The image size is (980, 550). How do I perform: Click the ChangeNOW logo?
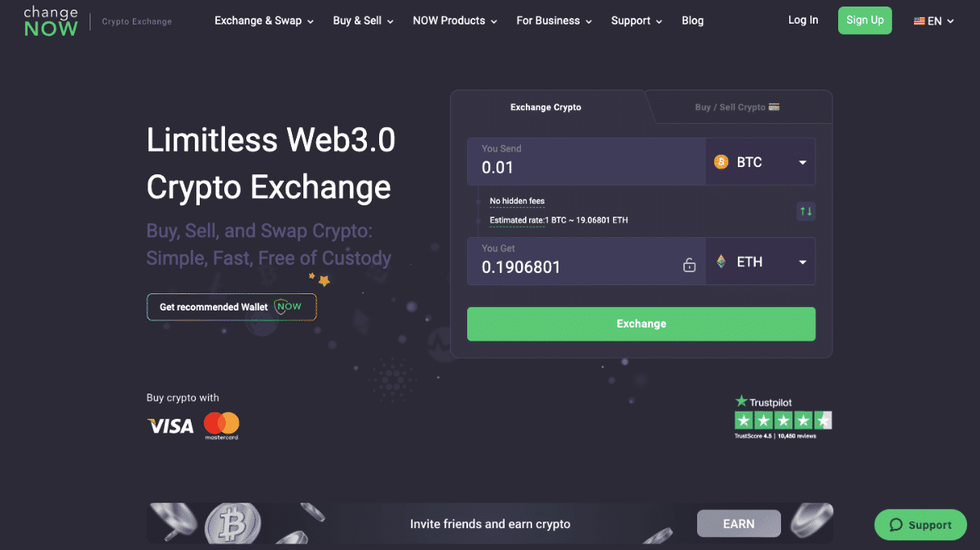point(51,21)
